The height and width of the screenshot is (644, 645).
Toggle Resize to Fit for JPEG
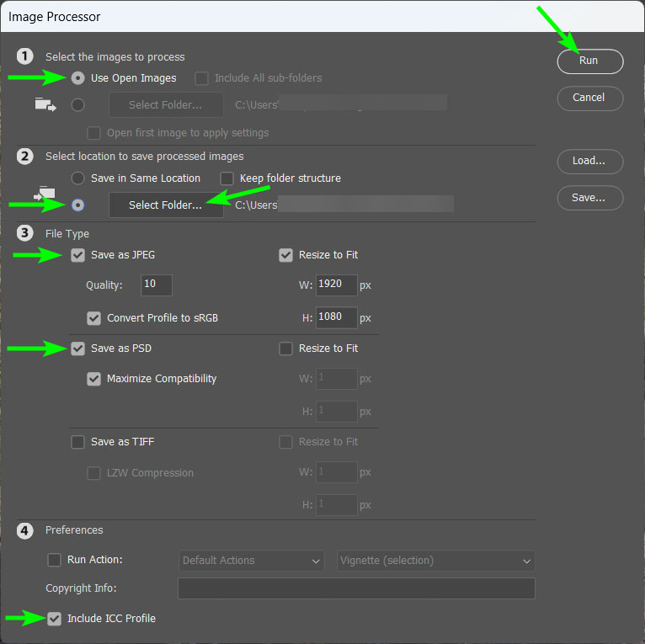[x=285, y=255]
